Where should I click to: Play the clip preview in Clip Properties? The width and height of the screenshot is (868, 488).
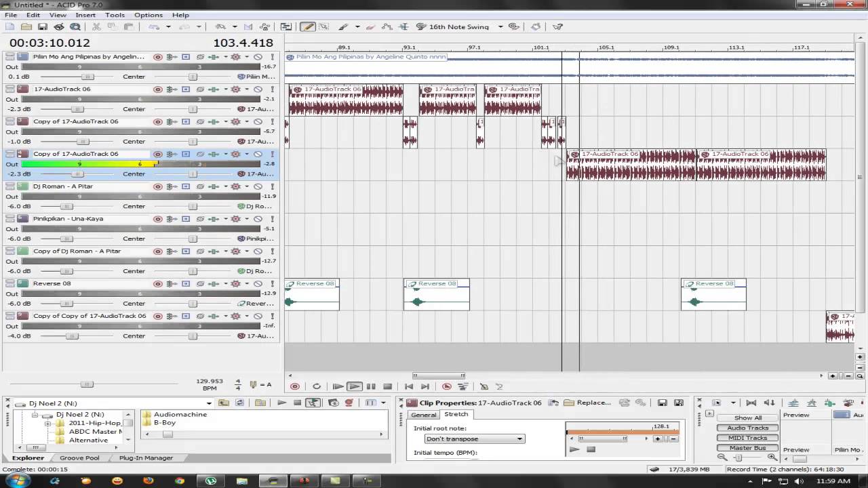coord(574,449)
